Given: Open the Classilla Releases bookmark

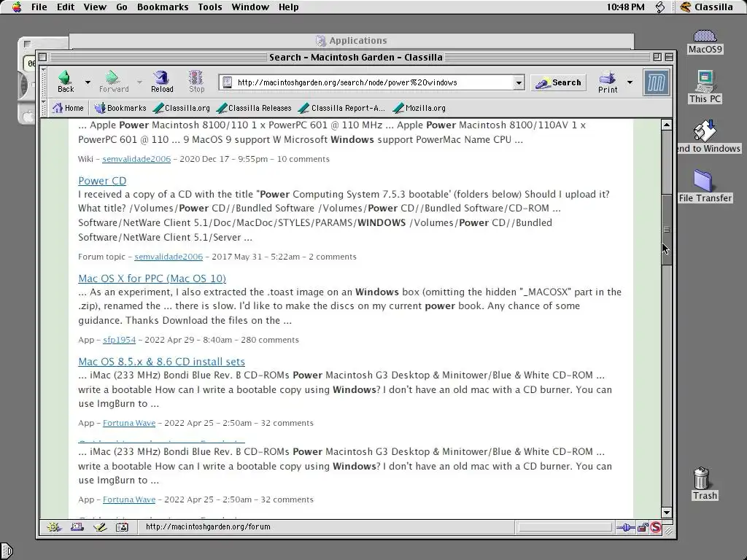Looking at the screenshot, I should click(253, 108).
